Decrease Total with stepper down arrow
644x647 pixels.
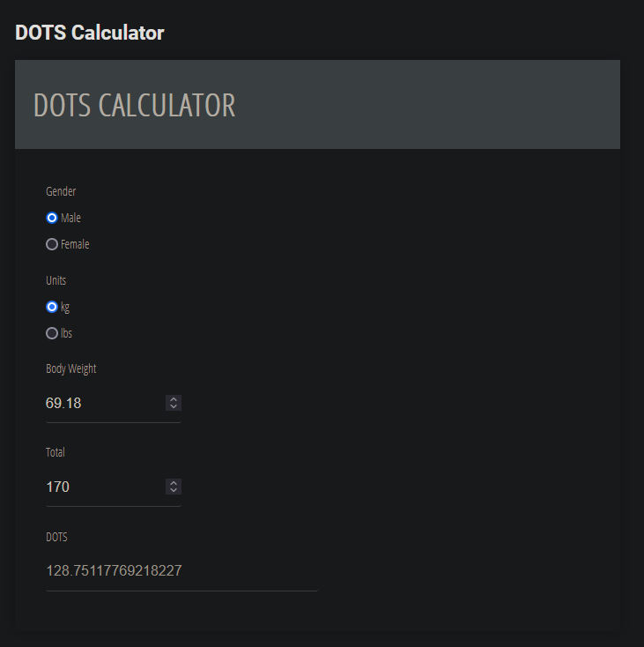point(174,490)
